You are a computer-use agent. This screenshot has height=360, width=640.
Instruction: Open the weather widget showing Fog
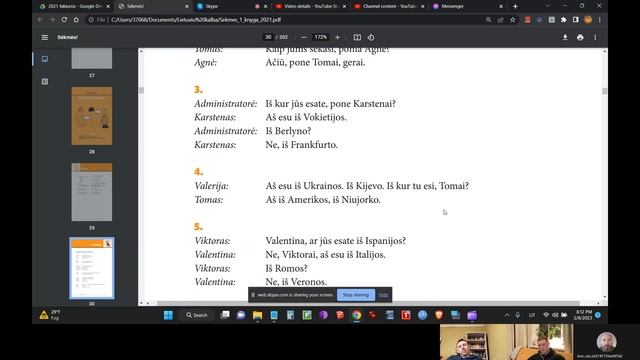click(x=50, y=315)
